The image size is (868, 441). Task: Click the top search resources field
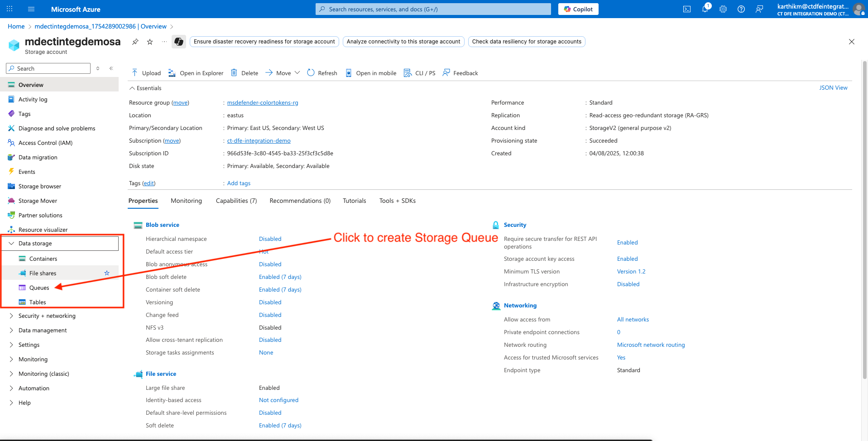tap(433, 9)
